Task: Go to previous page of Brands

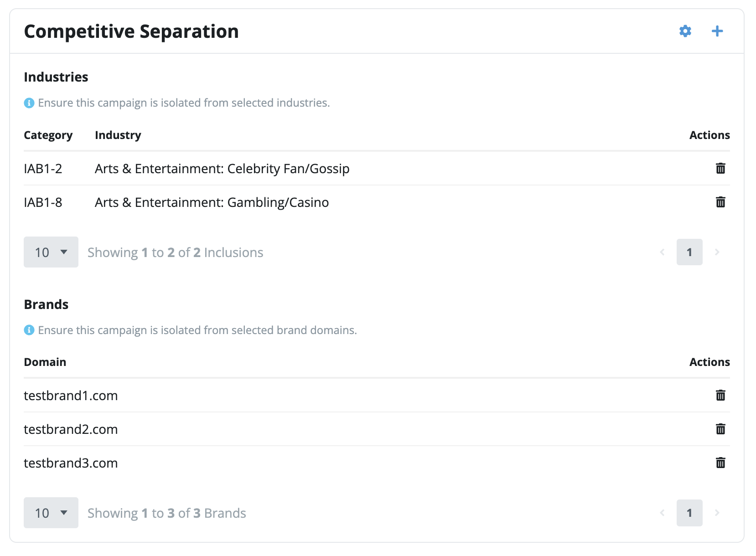Action: pyautogui.click(x=662, y=513)
